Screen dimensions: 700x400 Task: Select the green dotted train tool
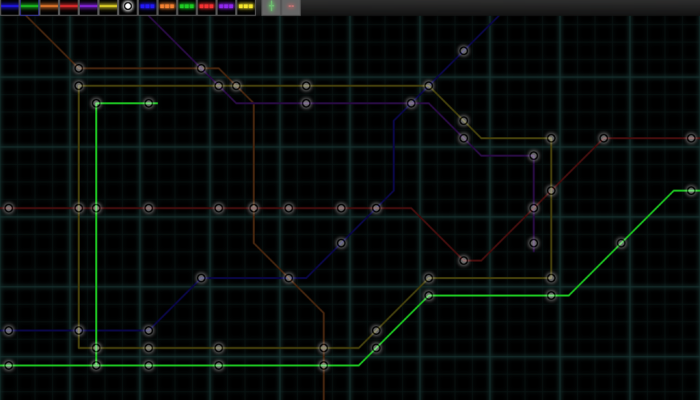point(187,7)
